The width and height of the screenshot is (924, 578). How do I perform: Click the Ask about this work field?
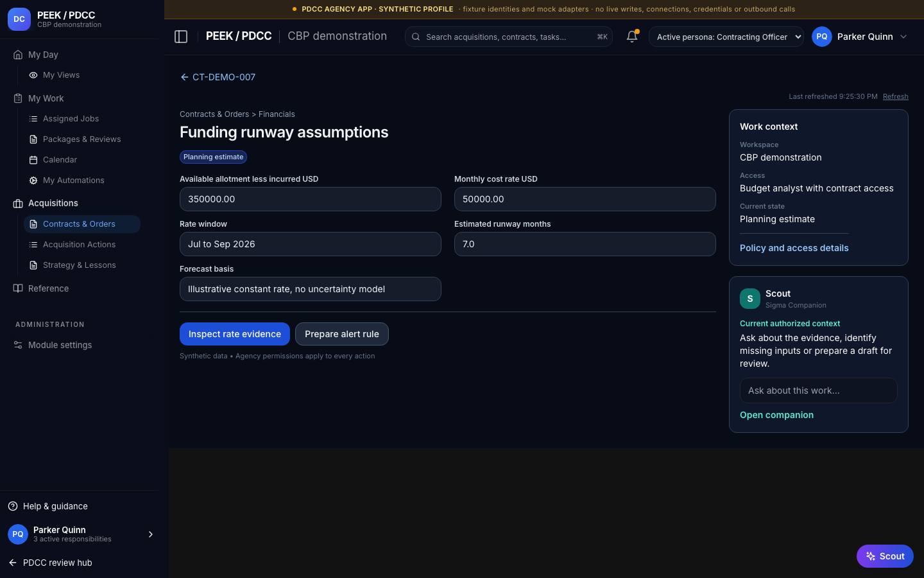(819, 390)
